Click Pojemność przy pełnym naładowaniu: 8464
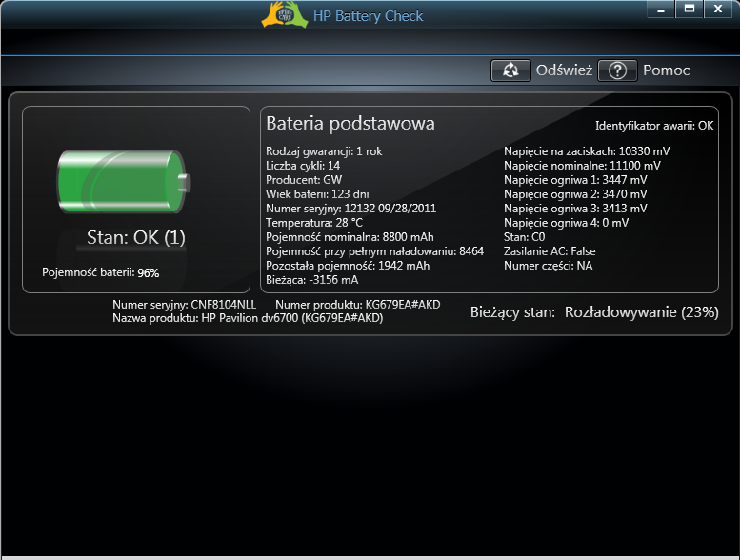 374,251
